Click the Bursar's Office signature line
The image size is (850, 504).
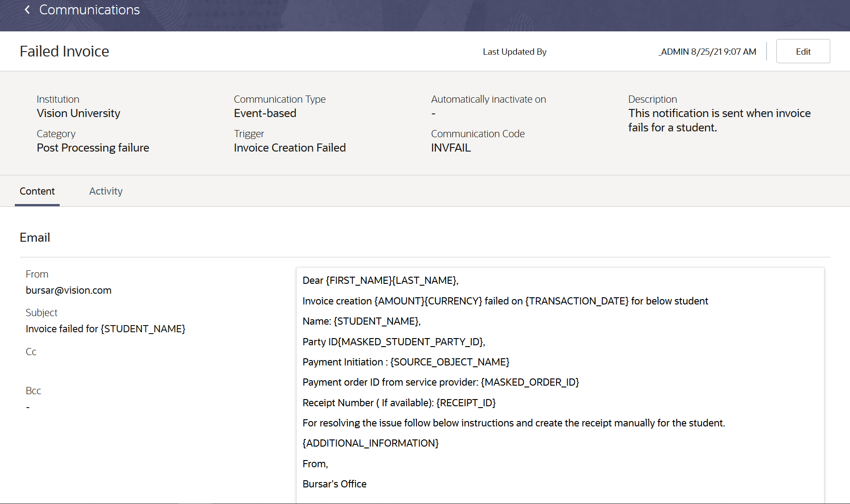(x=334, y=484)
